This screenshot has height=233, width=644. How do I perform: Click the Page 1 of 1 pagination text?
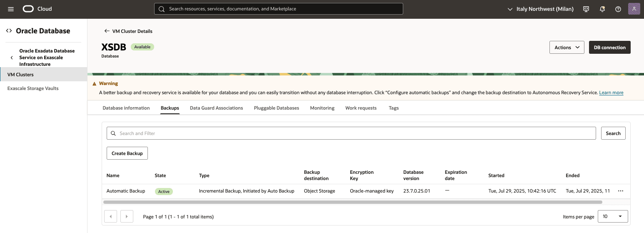(x=178, y=217)
